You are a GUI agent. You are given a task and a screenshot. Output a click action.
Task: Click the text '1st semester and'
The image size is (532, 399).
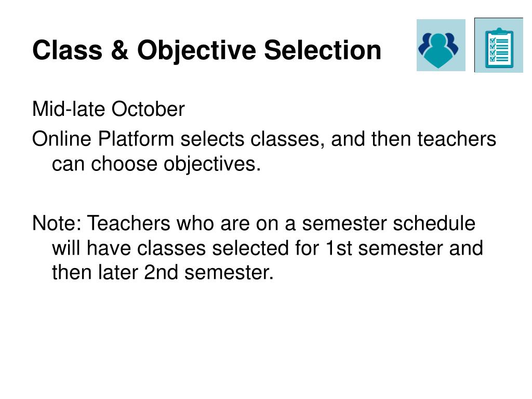pos(404,248)
